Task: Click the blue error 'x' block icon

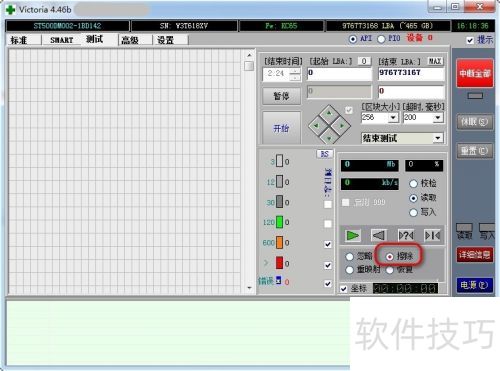Action: click(279, 280)
